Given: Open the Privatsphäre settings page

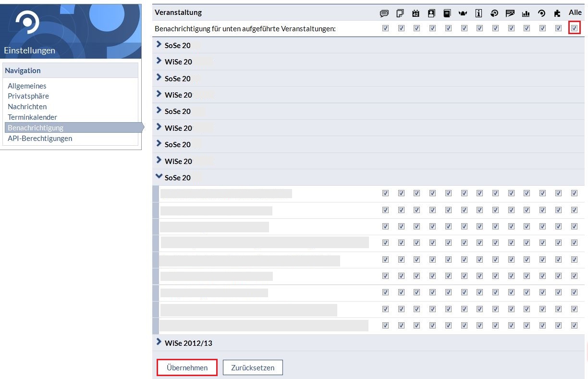Looking at the screenshot, I should point(28,96).
